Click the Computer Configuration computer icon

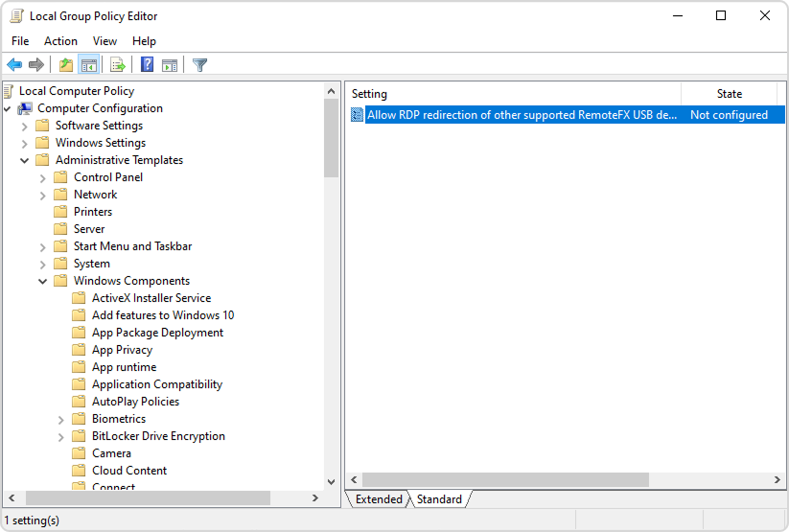[25, 108]
